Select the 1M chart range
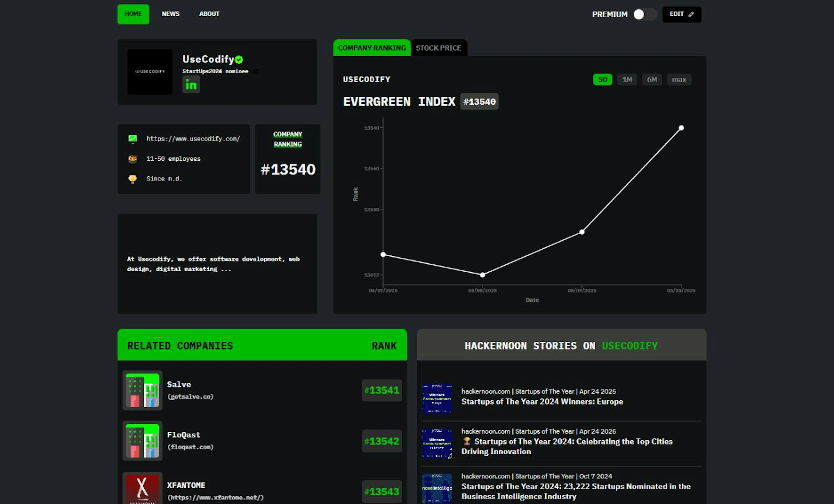Viewport: 834px width, 504px height. 627,80
